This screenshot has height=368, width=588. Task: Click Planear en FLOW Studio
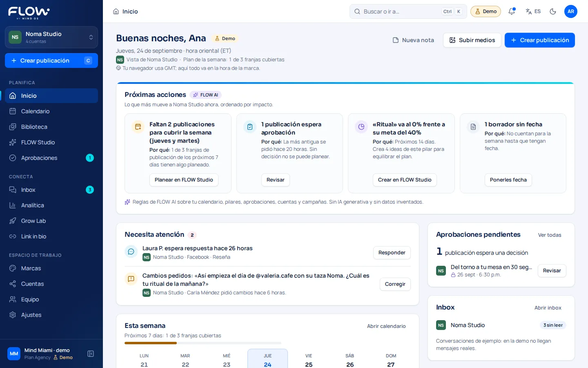click(x=184, y=180)
